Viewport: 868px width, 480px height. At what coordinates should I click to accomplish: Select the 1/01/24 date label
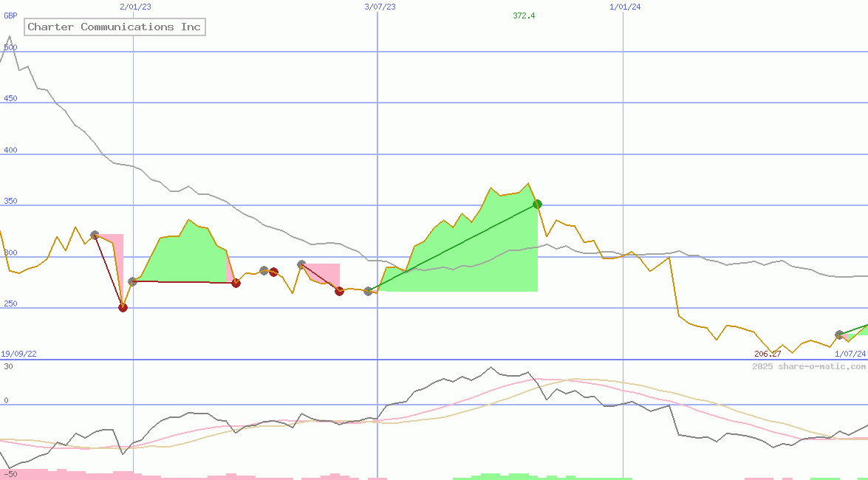[x=625, y=7]
